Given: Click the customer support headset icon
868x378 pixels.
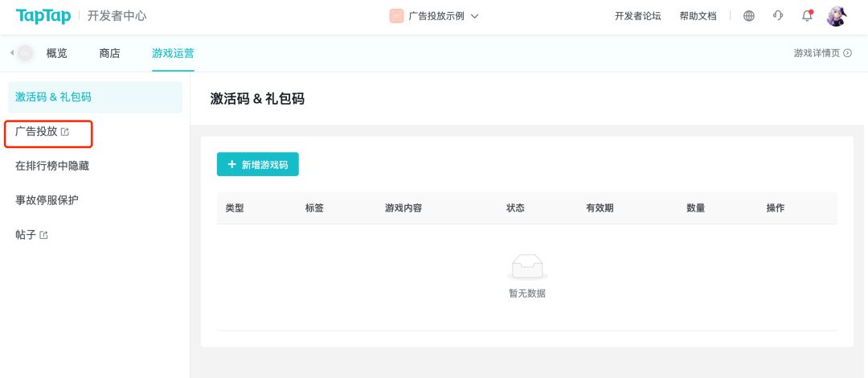Looking at the screenshot, I should [778, 16].
